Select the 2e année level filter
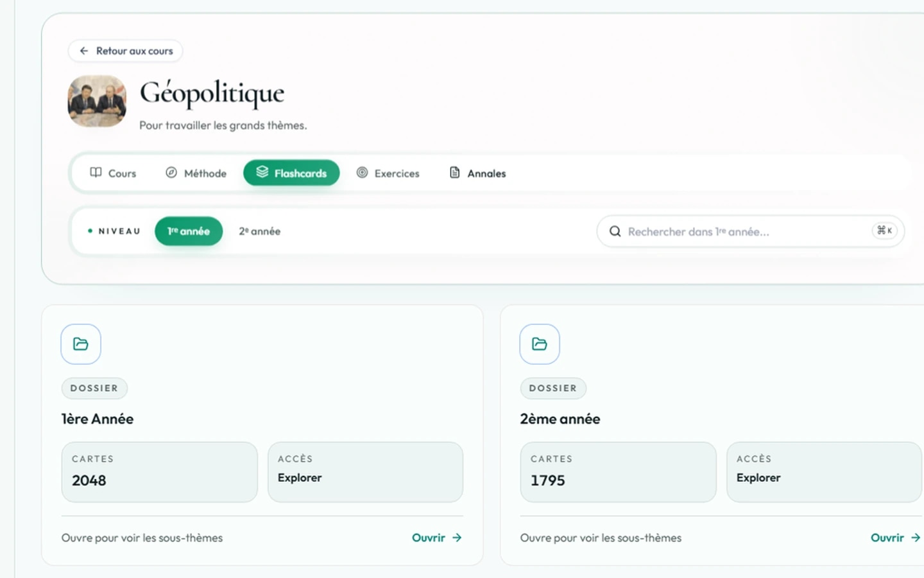924x578 pixels. 260,231
